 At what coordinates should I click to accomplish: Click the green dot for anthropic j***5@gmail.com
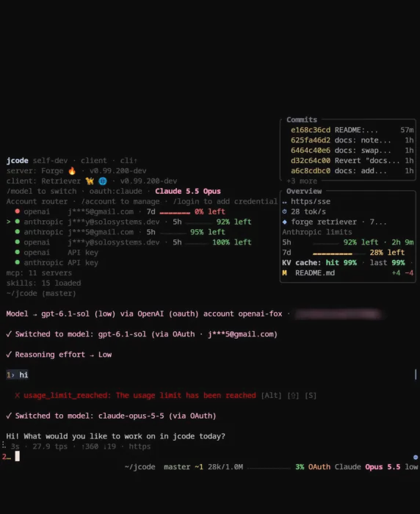tap(18, 231)
